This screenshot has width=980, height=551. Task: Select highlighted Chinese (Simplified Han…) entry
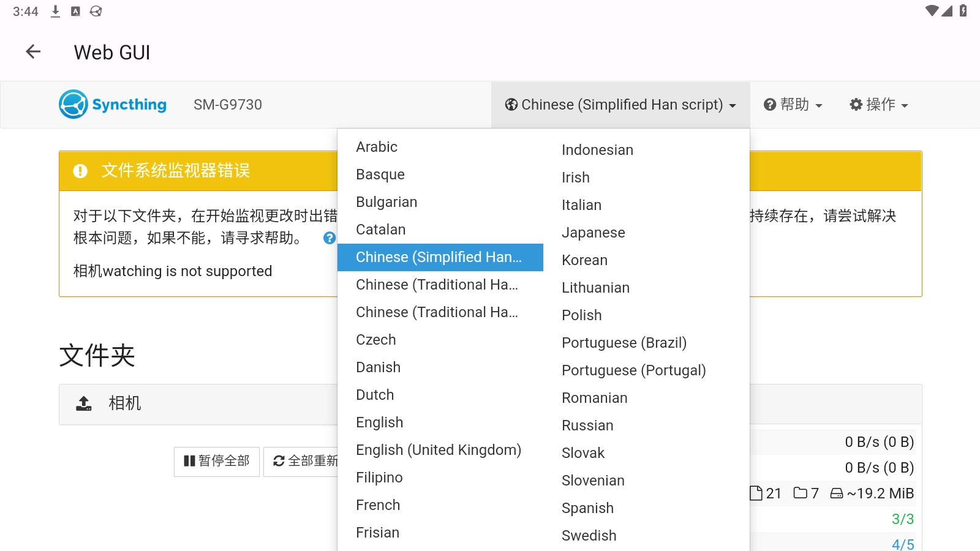[439, 257]
